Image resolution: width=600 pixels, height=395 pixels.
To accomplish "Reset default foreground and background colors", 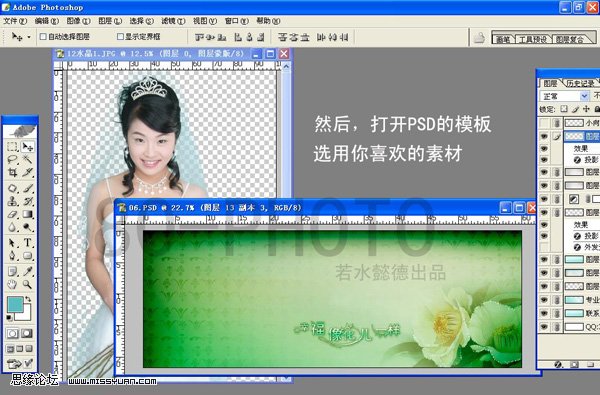I will coord(9,318).
